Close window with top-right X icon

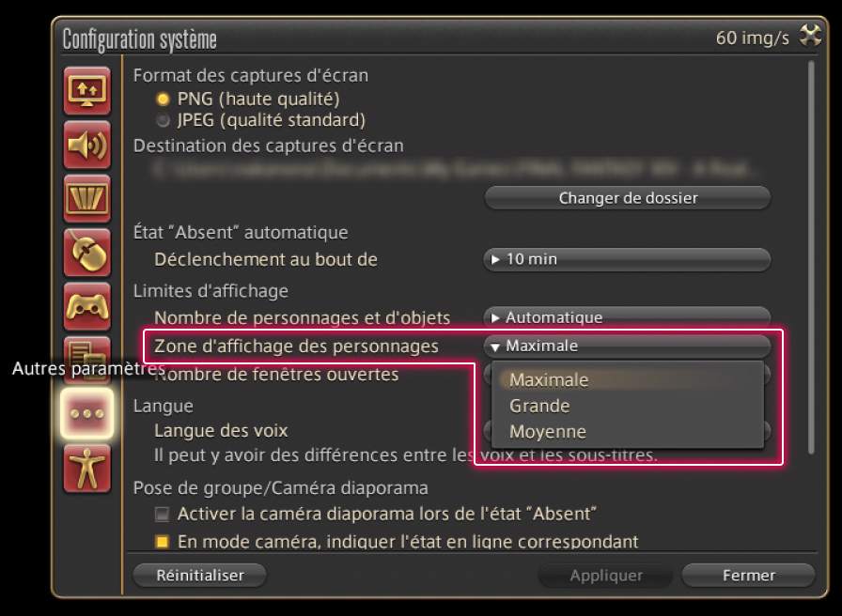tap(809, 37)
